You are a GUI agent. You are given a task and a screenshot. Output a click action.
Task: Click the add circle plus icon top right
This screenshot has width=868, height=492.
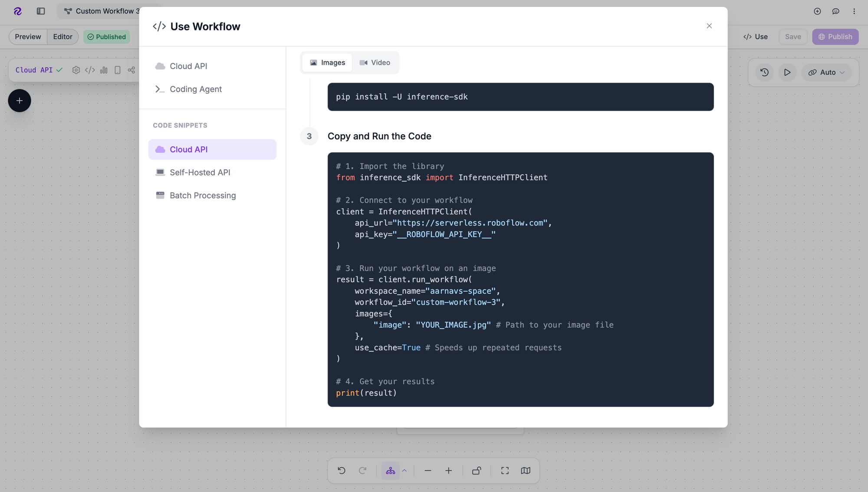pos(817,11)
